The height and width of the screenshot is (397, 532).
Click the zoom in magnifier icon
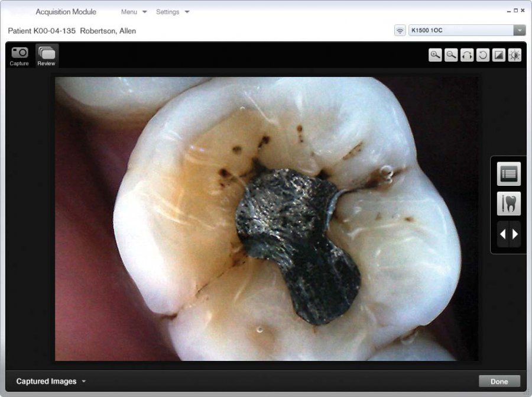point(435,55)
